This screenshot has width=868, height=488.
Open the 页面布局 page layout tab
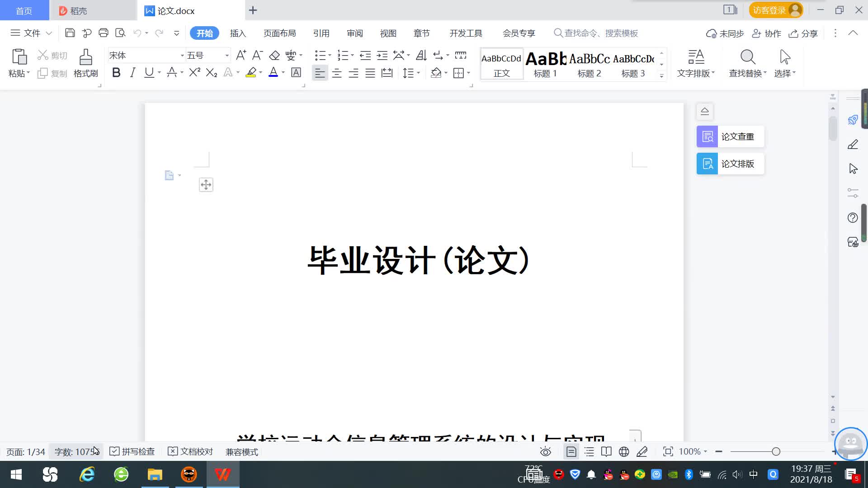click(279, 33)
